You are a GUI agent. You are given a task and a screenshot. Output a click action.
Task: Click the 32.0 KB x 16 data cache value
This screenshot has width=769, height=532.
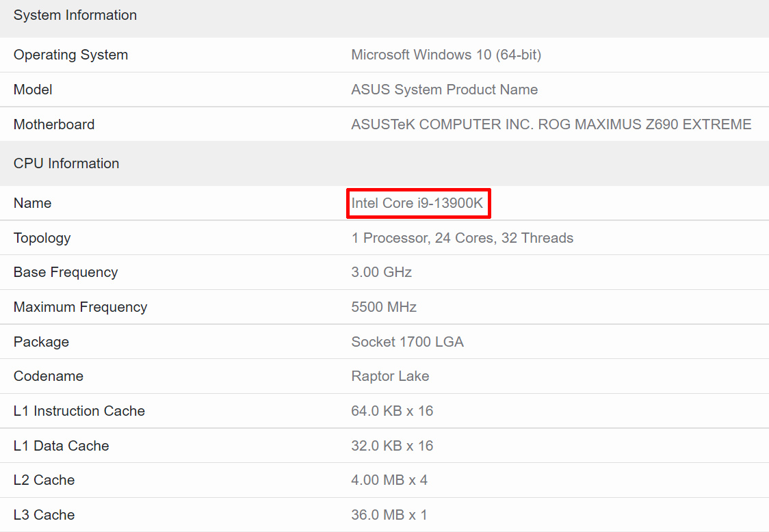(392, 446)
